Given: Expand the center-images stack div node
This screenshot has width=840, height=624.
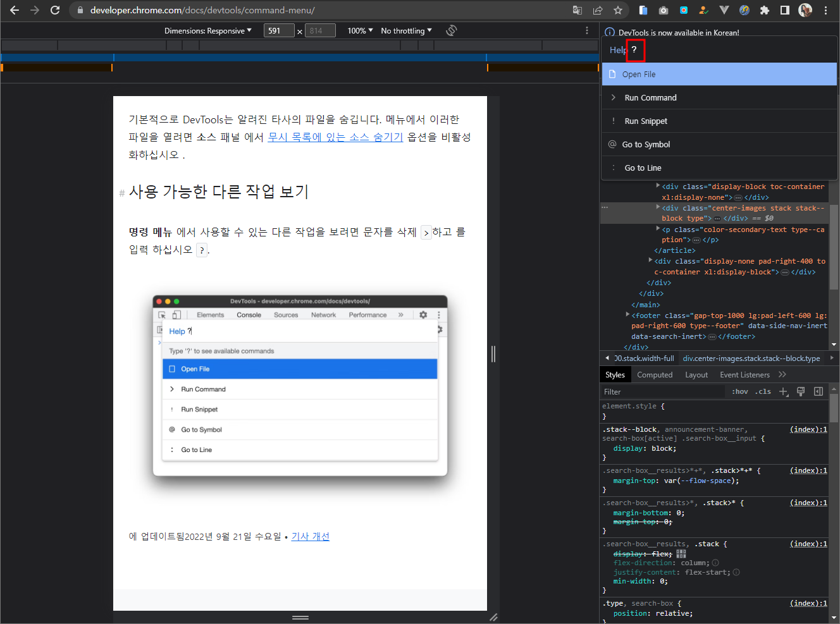Looking at the screenshot, I should 658,207.
